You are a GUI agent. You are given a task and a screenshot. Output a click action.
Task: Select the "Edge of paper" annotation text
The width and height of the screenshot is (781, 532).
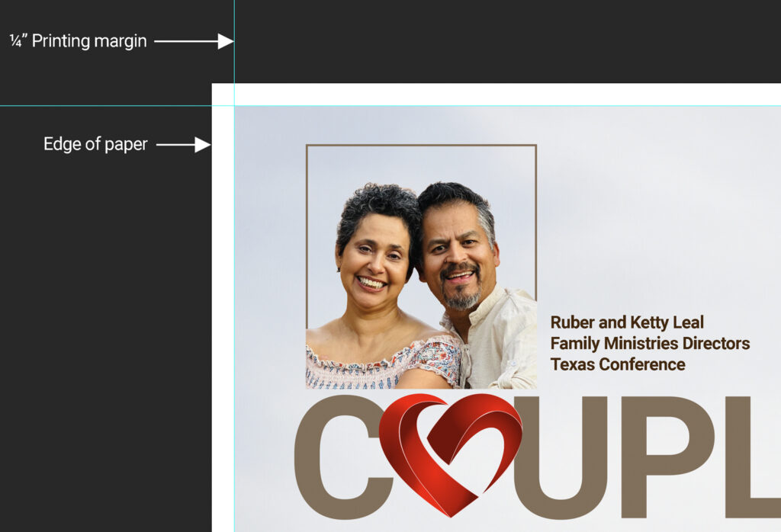(x=95, y=144)
